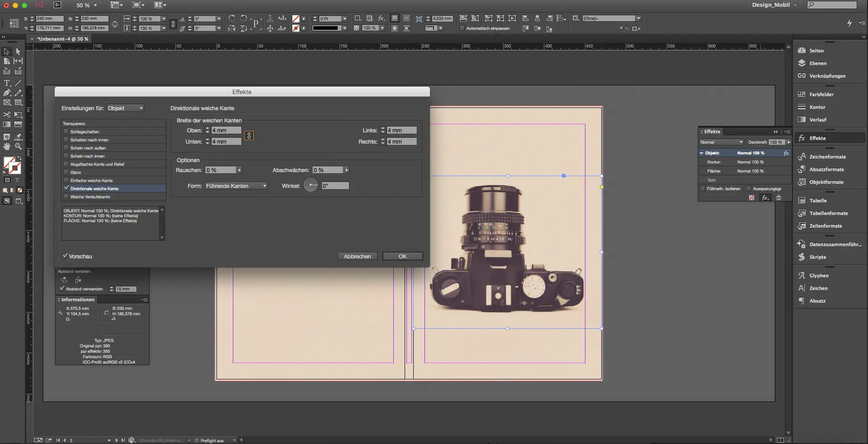
Task: Open the Farbfelder swatches panel
Action: [x=821, y=94]
